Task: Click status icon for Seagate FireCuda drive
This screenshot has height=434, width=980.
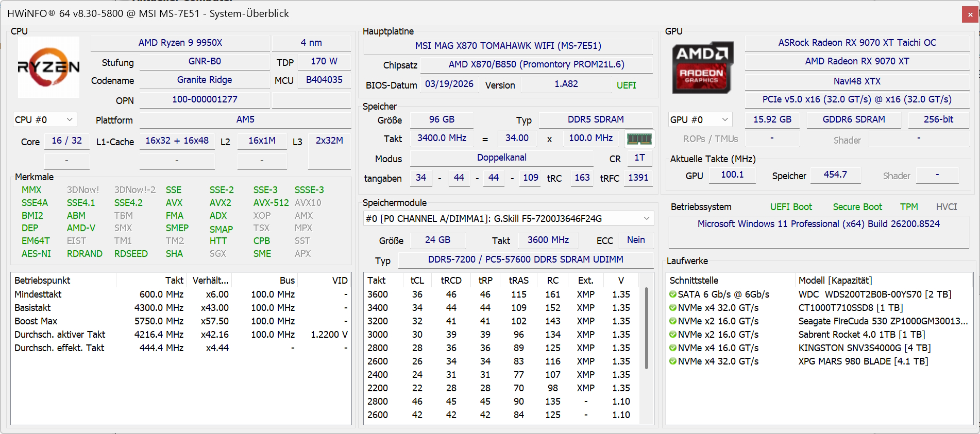Action: tap(673, 321)
